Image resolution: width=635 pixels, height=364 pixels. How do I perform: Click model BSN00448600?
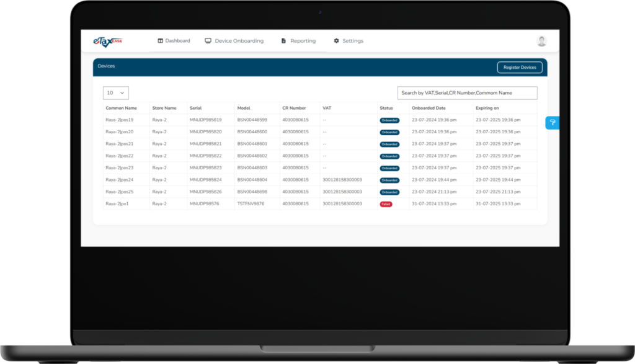click(x=252, y=132)
